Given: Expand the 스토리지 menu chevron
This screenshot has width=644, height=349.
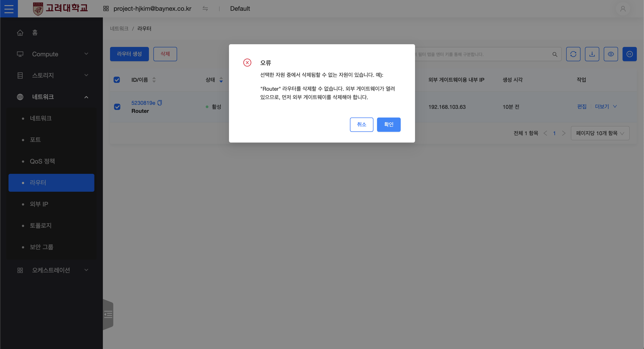Looking at the screenshot, I should tap(86, 75).
